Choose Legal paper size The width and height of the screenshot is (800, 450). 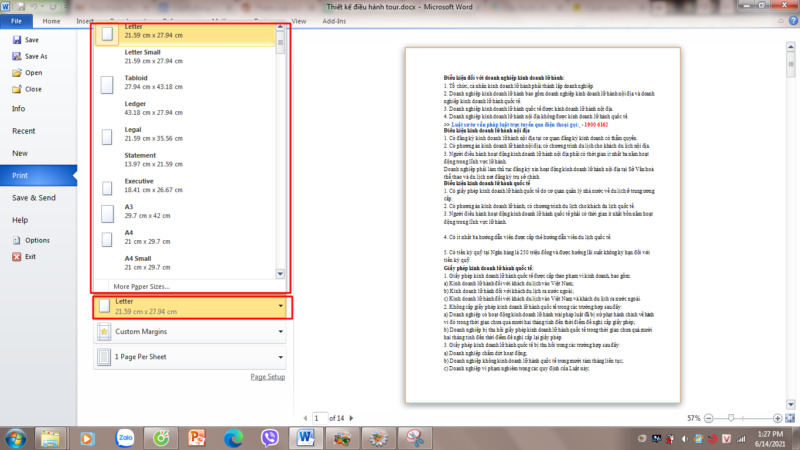[x=185, y=134]
